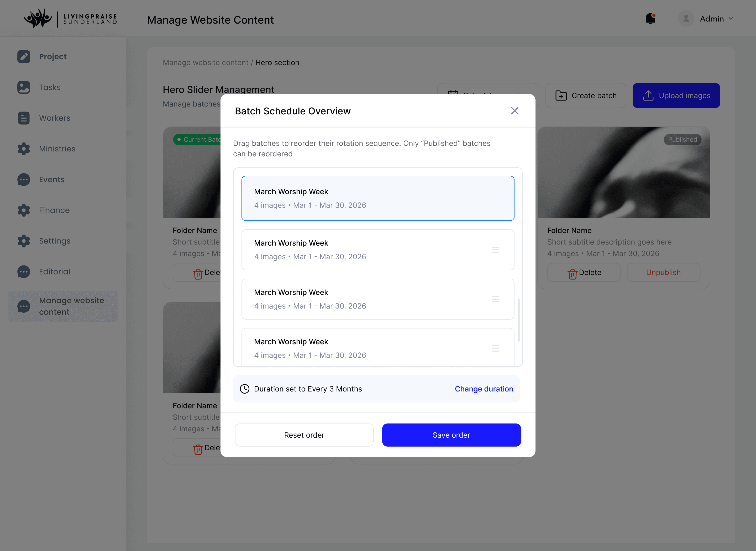756x551 pixels.
Task: Click the clock icon beside duration text
Action: tap(245, 389)
